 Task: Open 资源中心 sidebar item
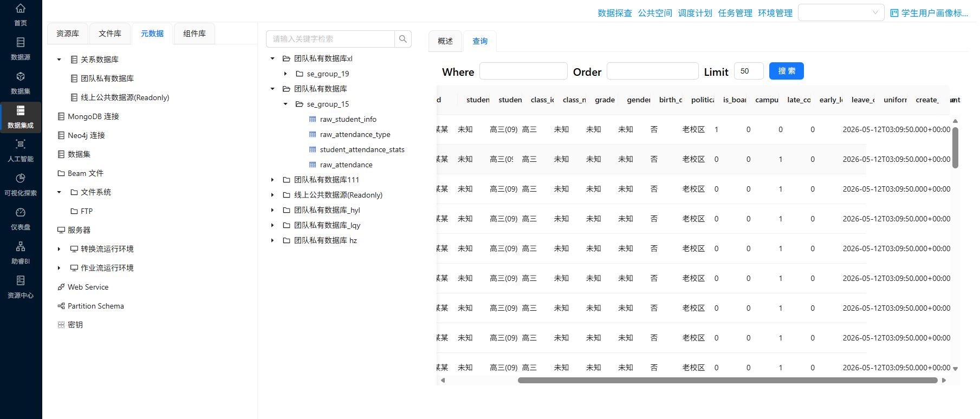pyautogui.click(x=21, y=287)
